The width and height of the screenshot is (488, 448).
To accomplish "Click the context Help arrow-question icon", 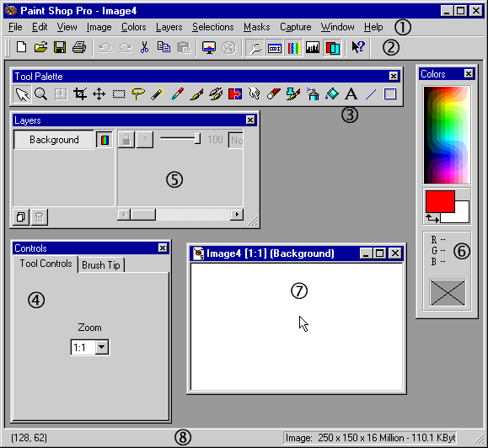I will point(358,47).
